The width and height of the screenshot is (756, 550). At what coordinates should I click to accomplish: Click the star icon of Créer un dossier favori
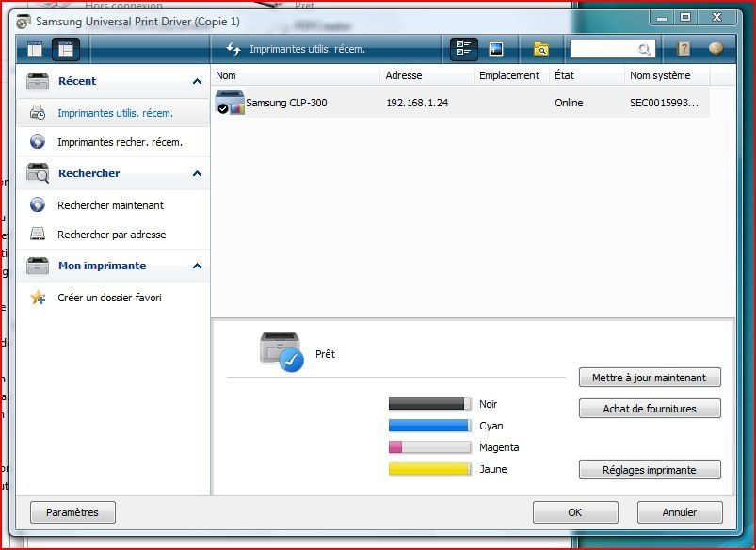[38, 298]
